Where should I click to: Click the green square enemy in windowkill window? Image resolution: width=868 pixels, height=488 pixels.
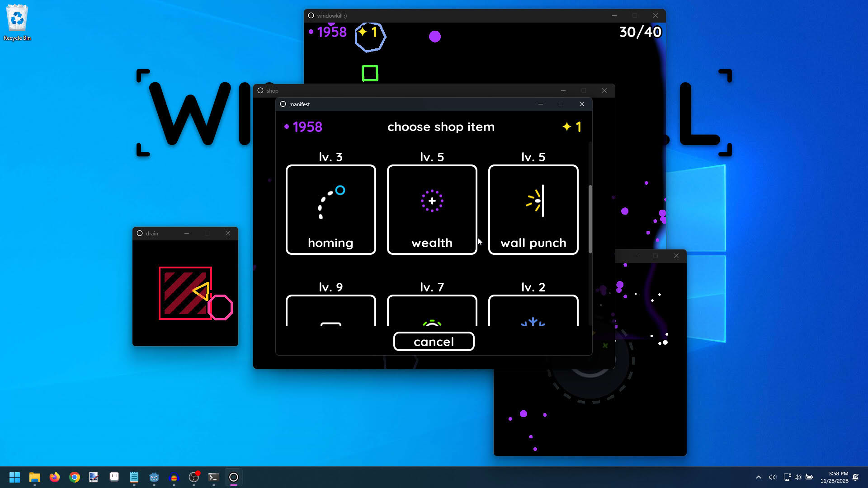[370, 73]
